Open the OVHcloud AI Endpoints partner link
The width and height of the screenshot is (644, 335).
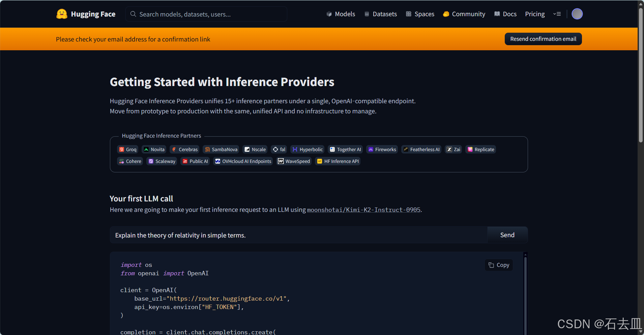(x=243, y=161)
